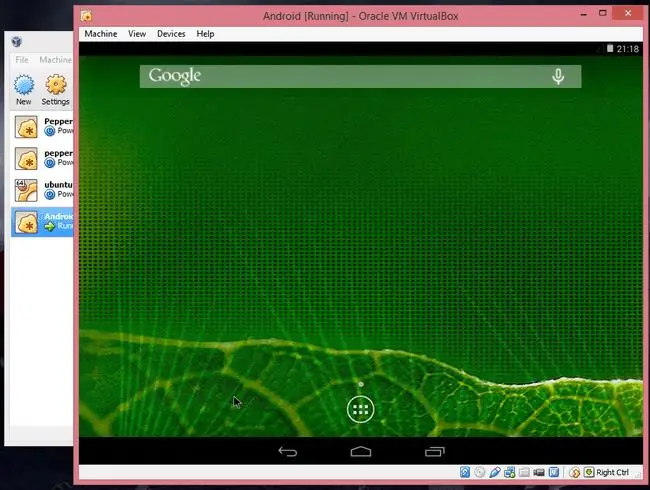The image size is (650, 490).
Task: Open the Android app drawer
Action: pos(360,410)
